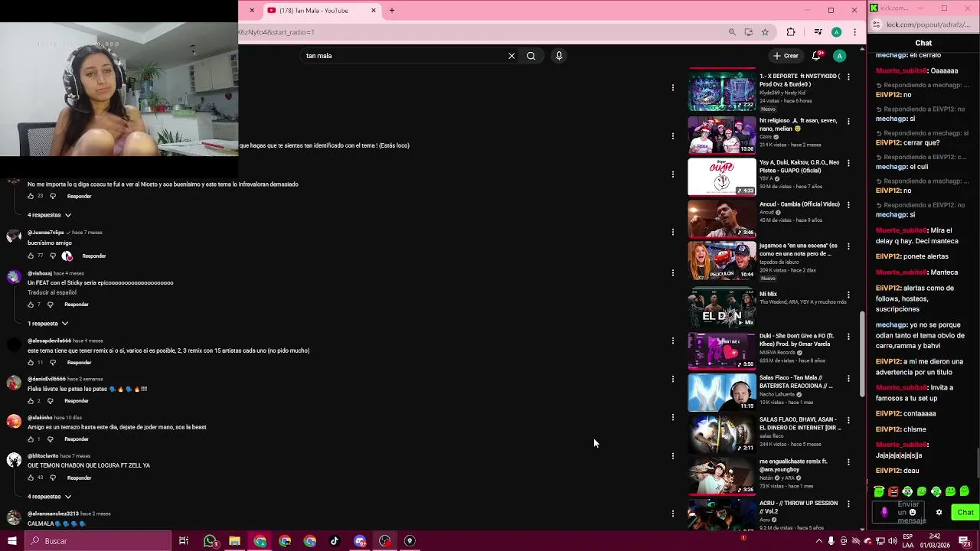Click the system tray volume icon

tap(893, 541)
